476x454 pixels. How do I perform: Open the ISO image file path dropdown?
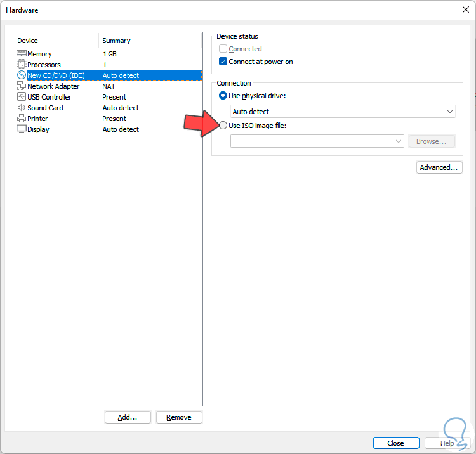[317, 141]
